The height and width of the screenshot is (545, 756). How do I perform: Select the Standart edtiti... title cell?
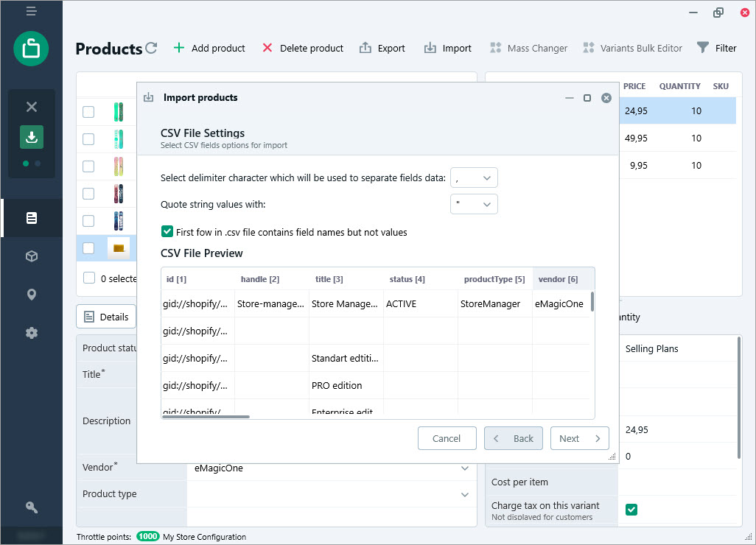pyautogui.click(x=346, y=359)
